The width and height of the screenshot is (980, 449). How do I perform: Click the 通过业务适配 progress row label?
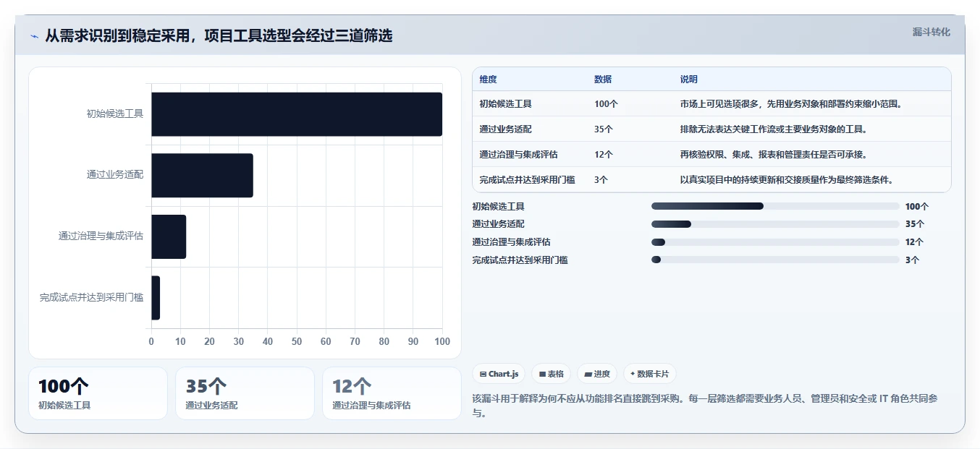(x=498, y=224)
